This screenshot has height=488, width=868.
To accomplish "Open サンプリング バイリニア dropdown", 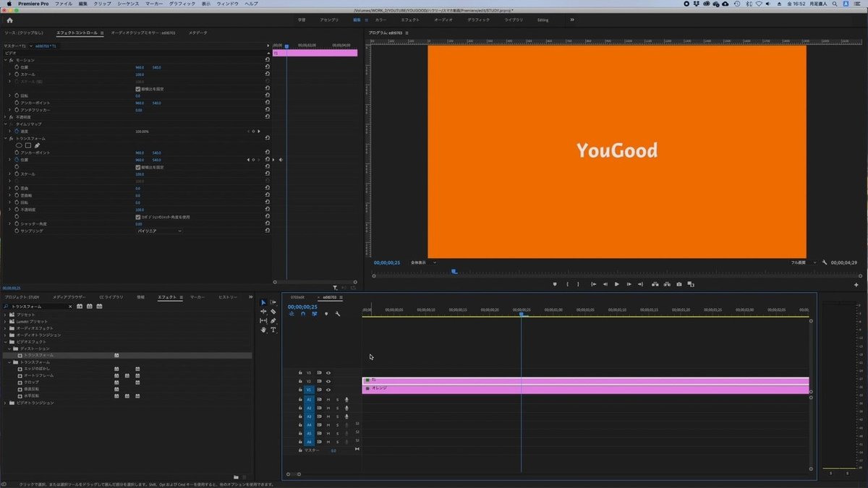I will [x=159, y=231].
